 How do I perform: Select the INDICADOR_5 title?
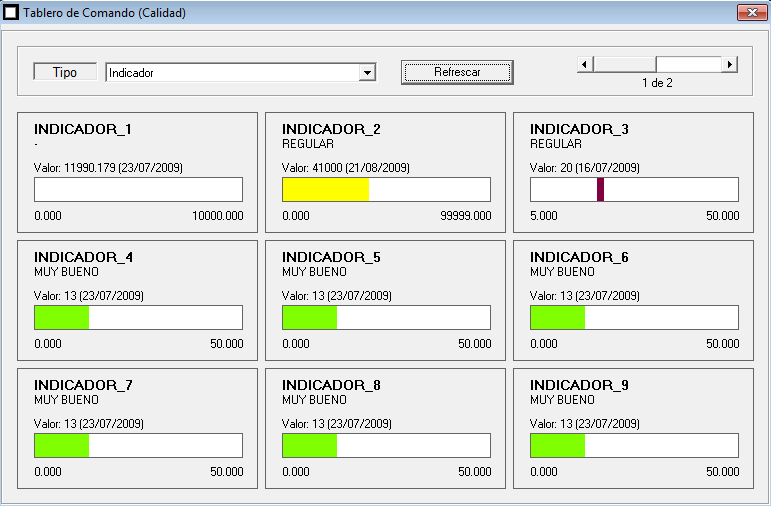click(x=331, y=257)
